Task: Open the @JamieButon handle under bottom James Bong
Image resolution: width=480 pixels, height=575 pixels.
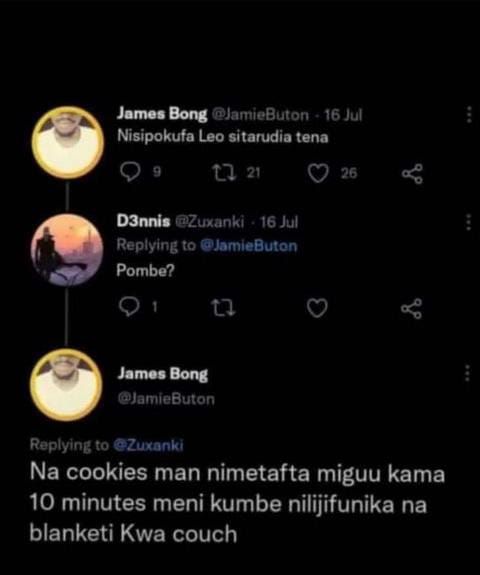Action: pyautogui.click(x=166, y=399)
